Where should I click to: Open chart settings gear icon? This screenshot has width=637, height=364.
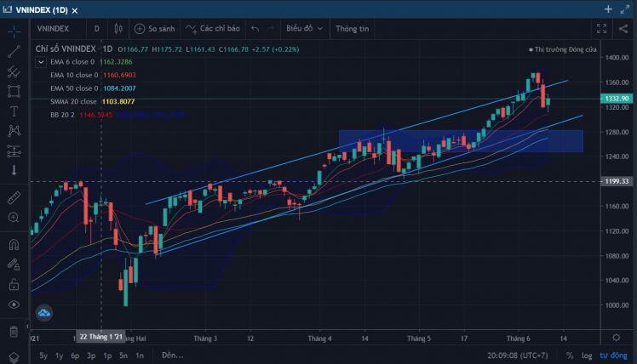coord(617,338)
